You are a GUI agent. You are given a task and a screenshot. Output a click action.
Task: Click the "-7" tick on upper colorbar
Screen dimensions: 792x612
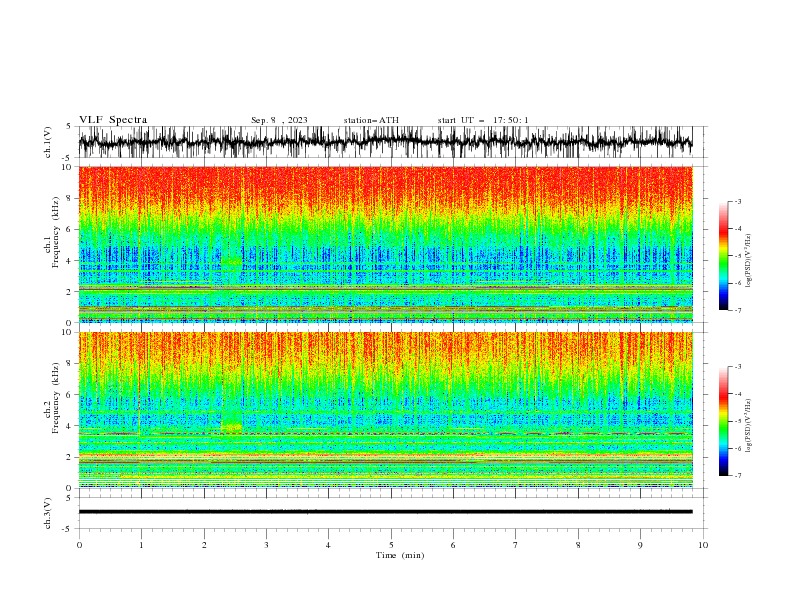pos(737,310)
